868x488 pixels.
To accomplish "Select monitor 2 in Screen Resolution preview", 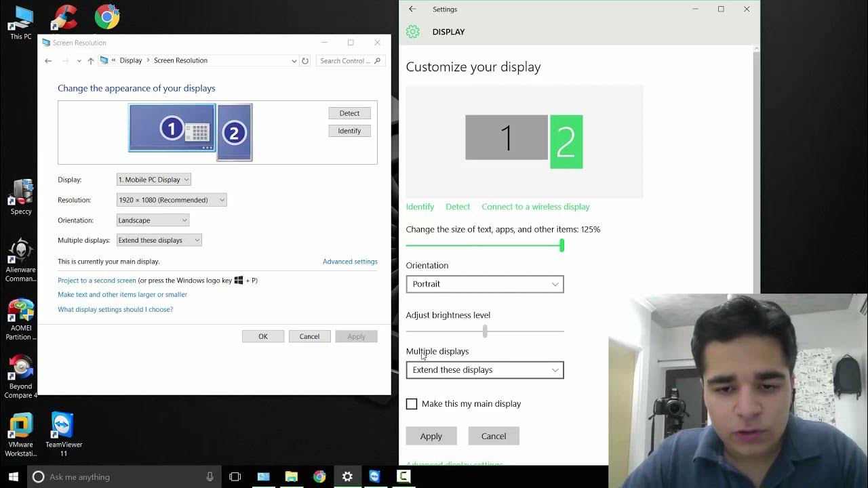I will [x=235, y=133].
